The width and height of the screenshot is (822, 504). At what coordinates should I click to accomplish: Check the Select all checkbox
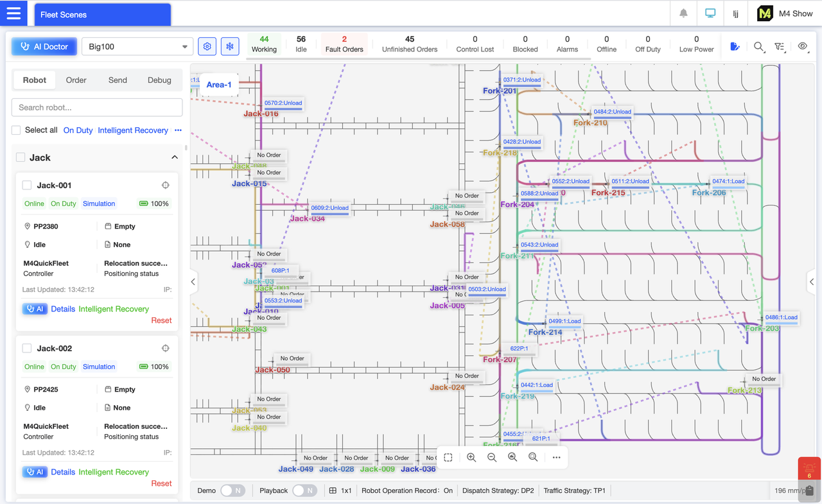point(15,130)
